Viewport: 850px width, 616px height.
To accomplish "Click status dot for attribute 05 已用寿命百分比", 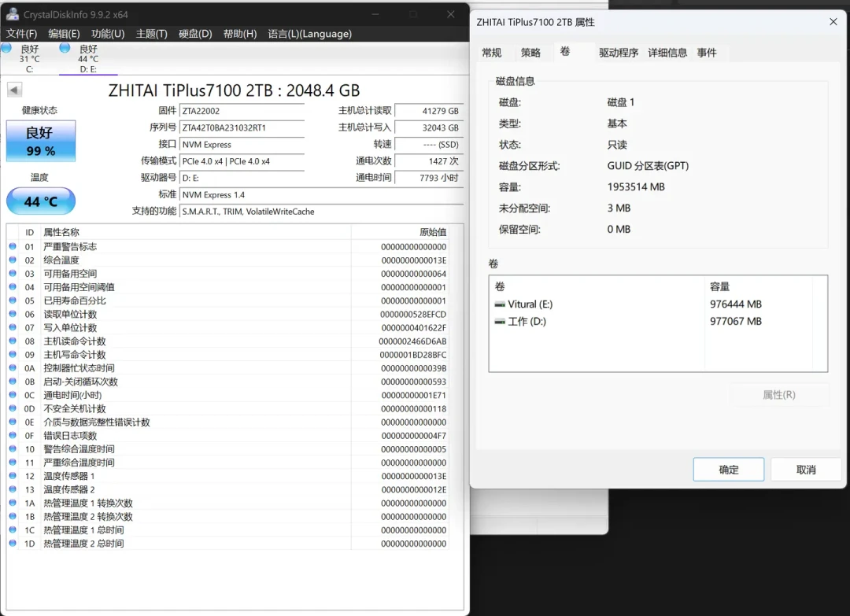I will pyautogui.click(x=13, y=301).
